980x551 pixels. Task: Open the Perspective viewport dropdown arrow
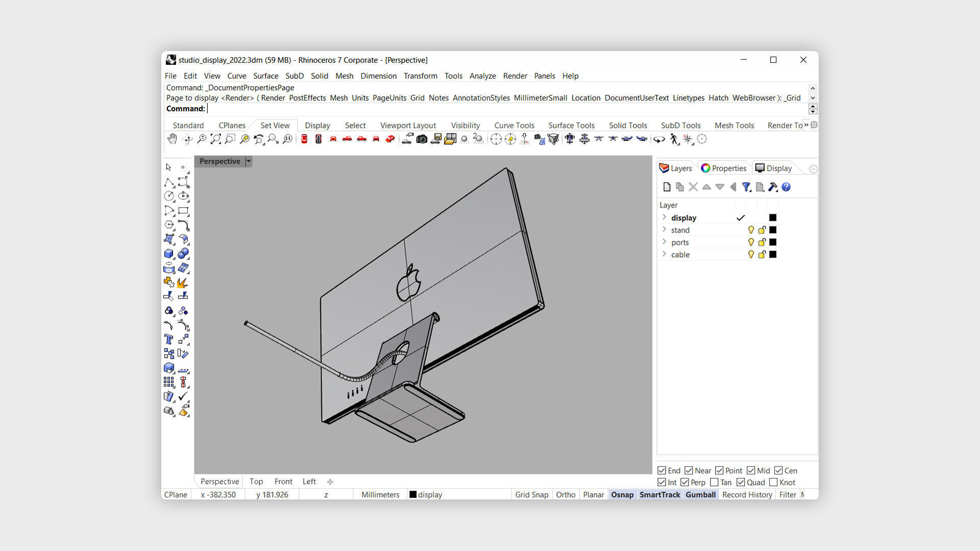(249, 161)
